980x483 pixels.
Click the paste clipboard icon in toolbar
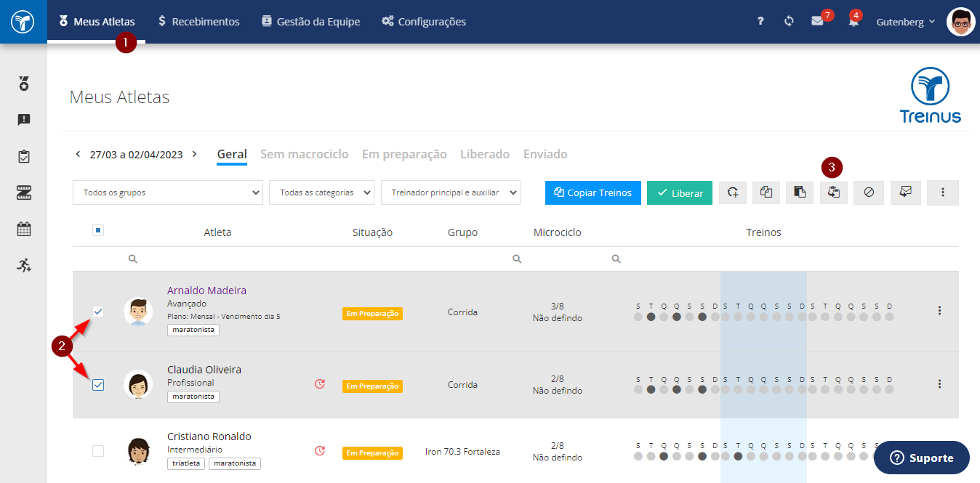800,192
